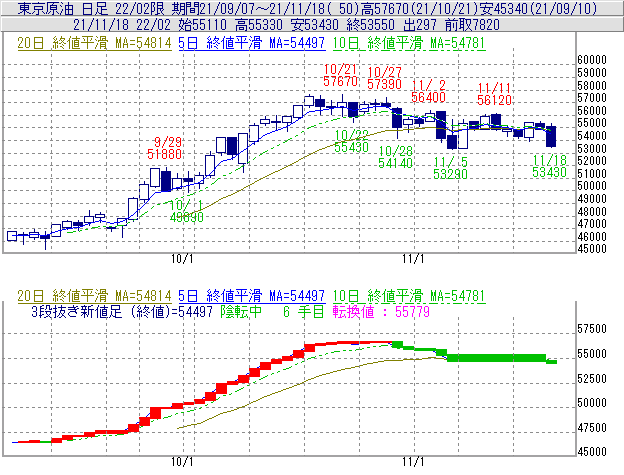The height and width of the screenshot is (475, 624).
Task: Click the peak label '10/27 57390'
Action: 384,78
